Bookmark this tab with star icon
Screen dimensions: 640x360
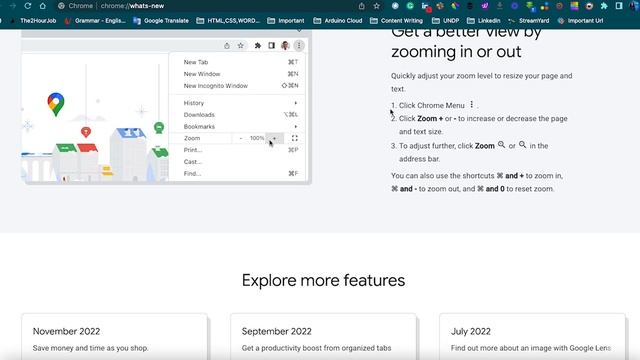coord(377,6)
